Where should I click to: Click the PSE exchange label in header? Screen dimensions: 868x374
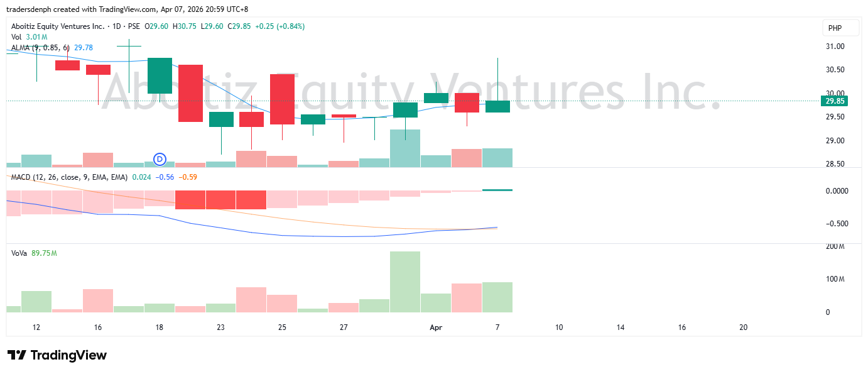134,26
